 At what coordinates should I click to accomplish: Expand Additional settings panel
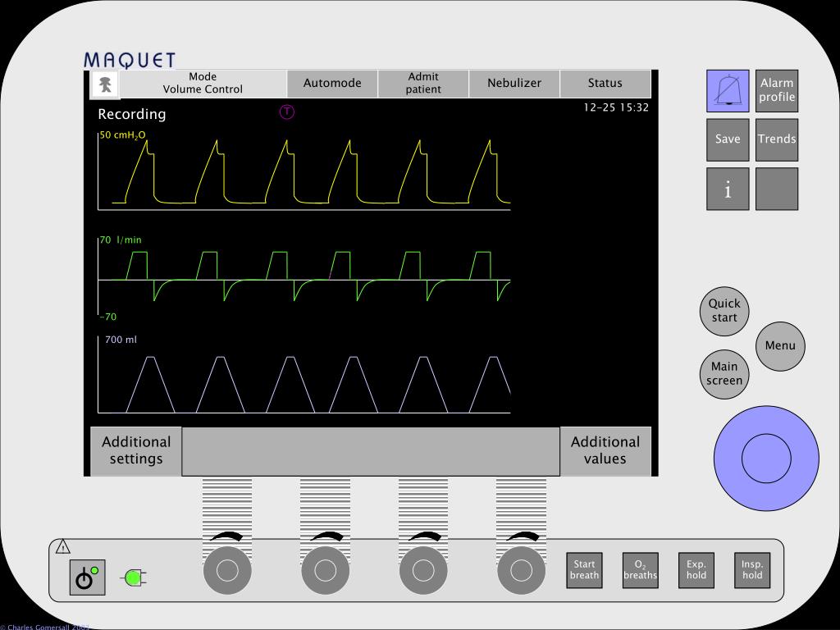136,450
